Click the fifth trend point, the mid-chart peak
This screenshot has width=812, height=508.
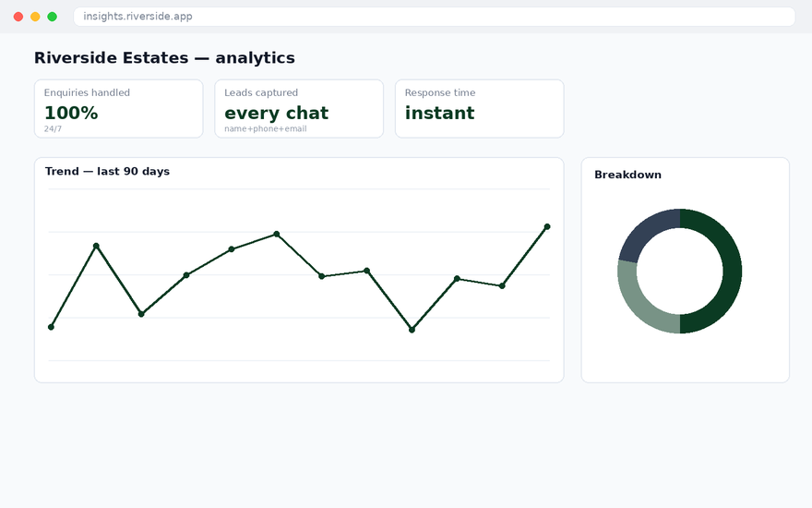277,234
